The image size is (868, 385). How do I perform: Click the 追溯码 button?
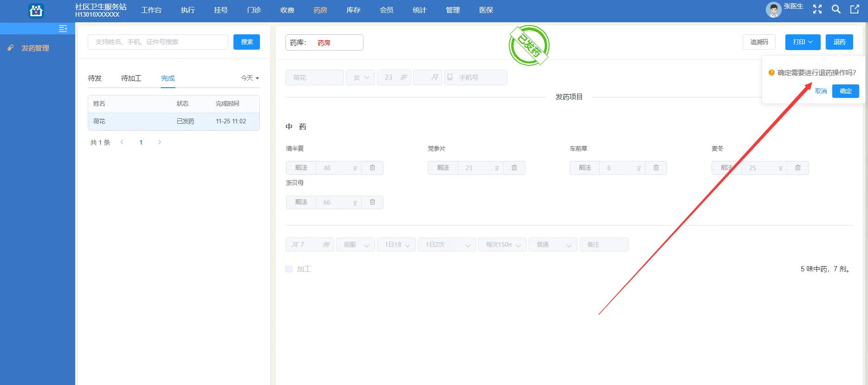(x=759, y=42)
